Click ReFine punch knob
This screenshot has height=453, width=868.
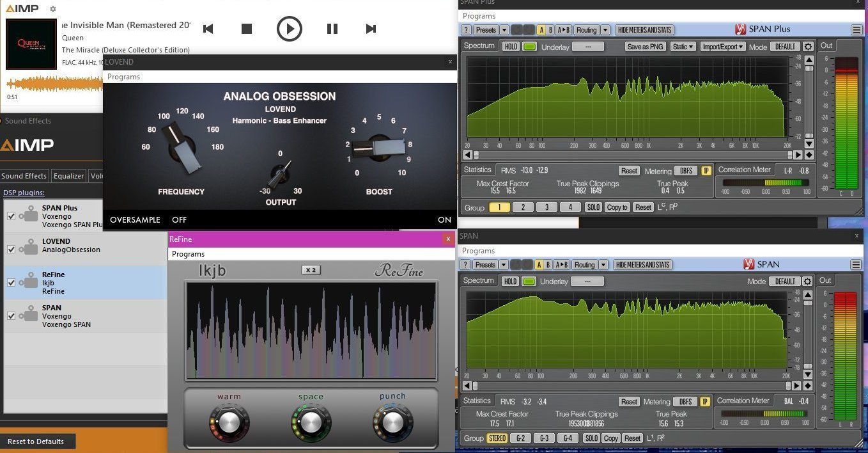[392, 422]
